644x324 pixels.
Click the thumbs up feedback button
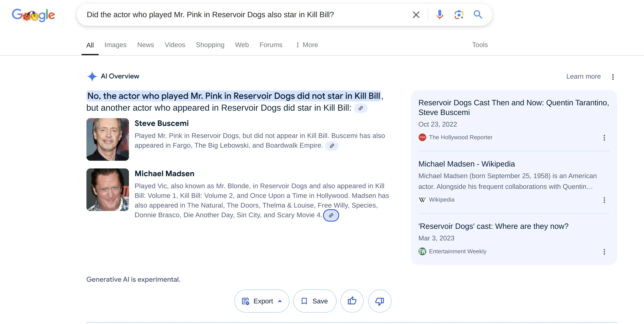[x=352, y=301]
